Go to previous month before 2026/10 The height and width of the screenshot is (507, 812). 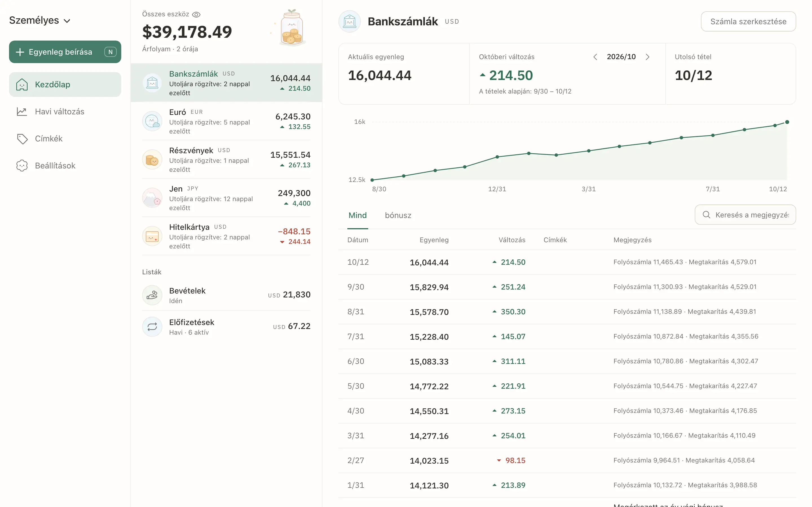click(x=595, y=57)
